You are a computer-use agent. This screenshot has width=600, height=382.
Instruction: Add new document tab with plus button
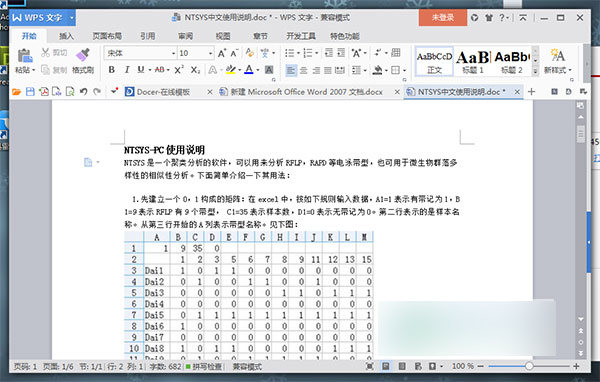coord(531,92)
